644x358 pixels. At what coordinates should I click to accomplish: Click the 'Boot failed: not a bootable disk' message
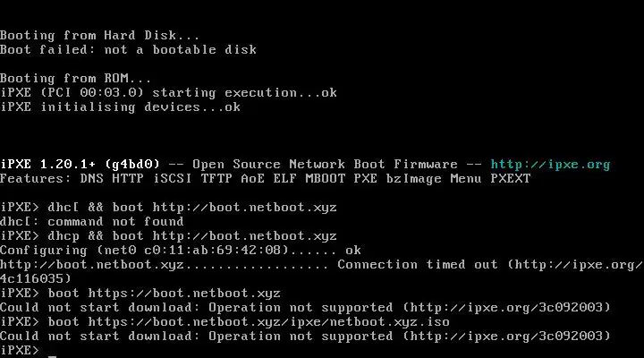pos(128,50)
